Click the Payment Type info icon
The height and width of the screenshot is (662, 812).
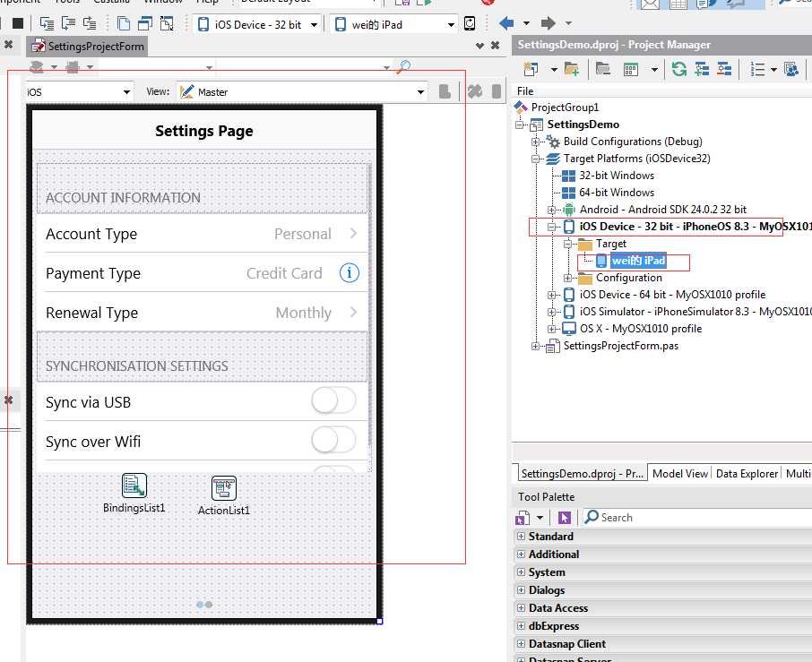point(349,272)
